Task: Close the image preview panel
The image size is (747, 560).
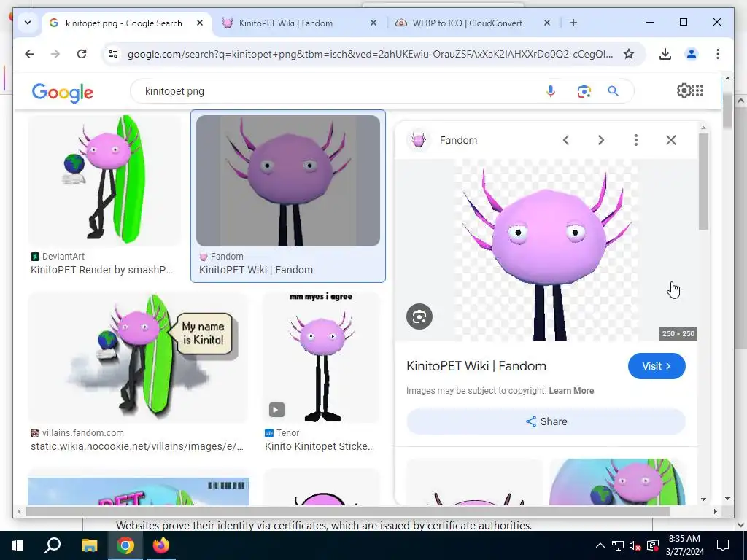Action: 671,140
